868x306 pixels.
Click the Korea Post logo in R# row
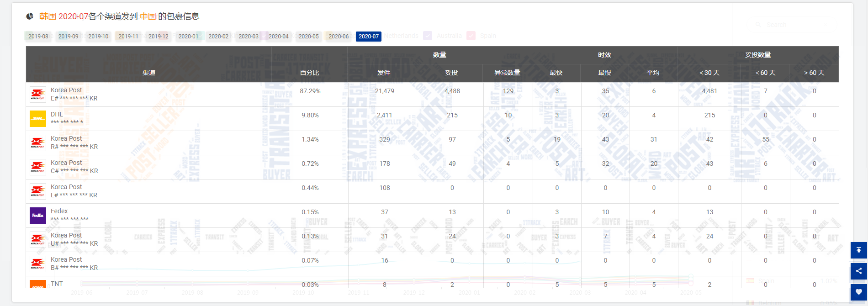(38, 143)
